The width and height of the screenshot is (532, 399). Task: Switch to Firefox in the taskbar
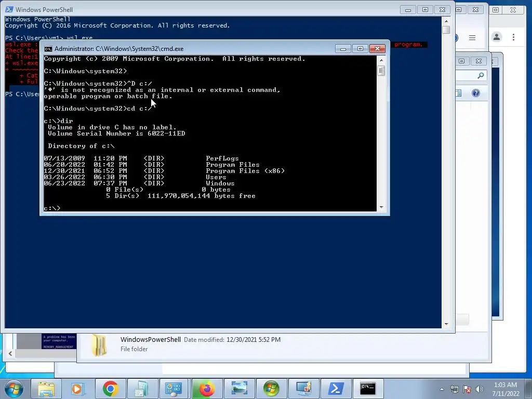[x=207, y=389]
